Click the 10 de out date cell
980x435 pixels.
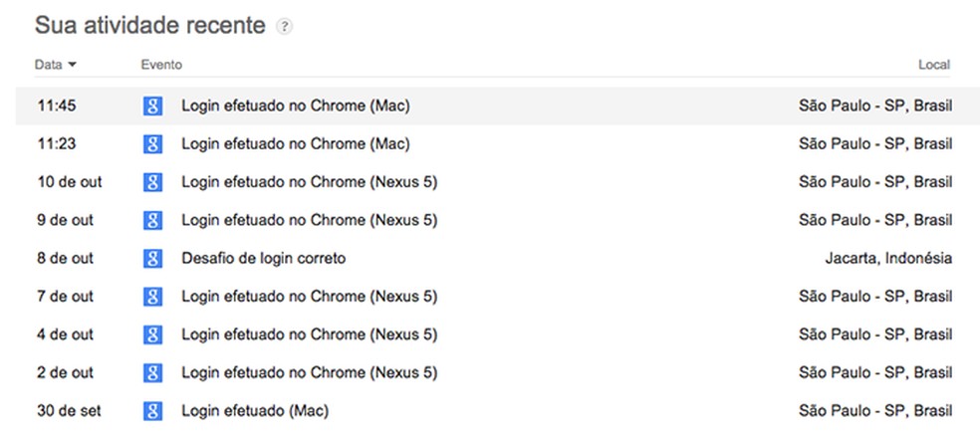69,182
